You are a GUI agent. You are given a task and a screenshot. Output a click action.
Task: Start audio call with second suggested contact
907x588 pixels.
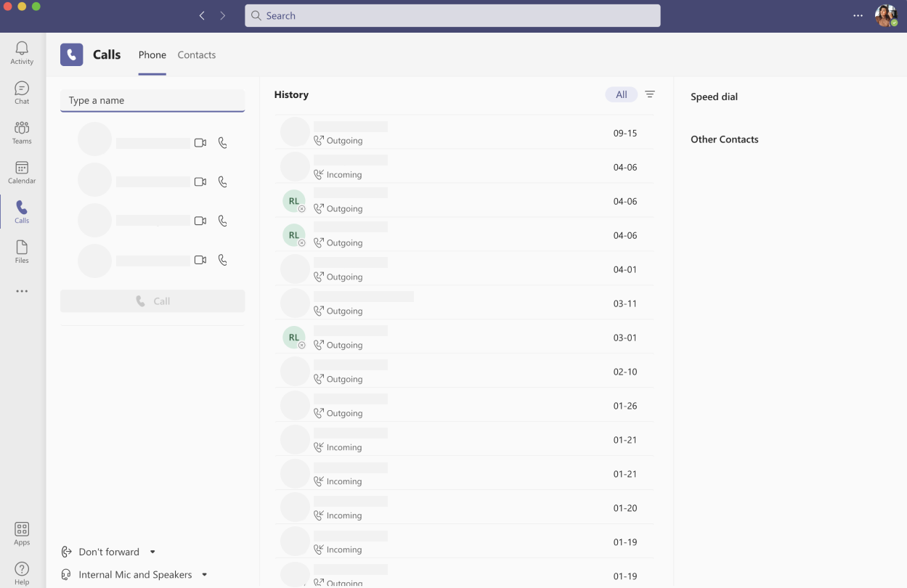pos(223,181)
